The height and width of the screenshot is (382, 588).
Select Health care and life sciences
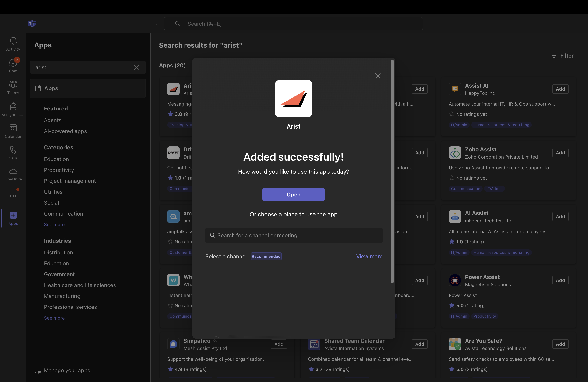point(80,285)
